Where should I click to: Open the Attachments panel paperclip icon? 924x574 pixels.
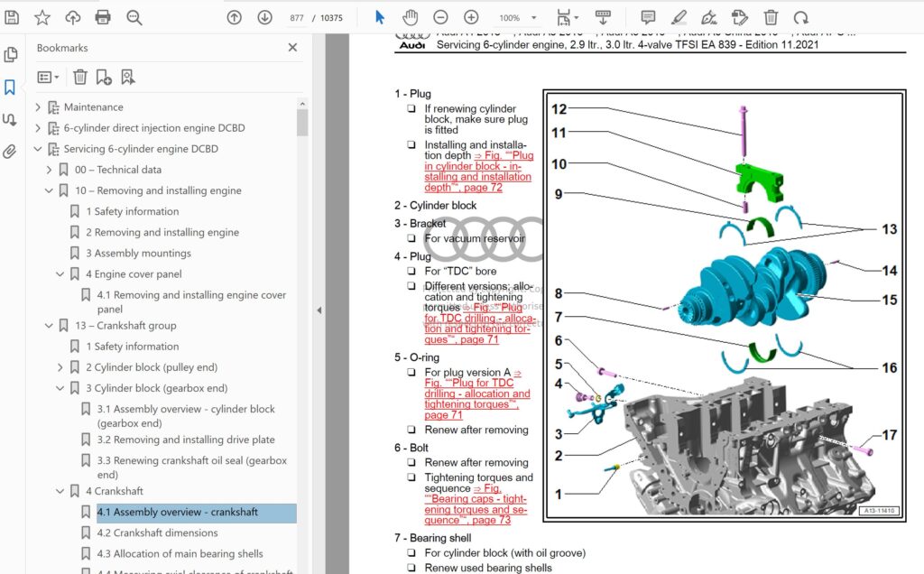pos(11,152)
